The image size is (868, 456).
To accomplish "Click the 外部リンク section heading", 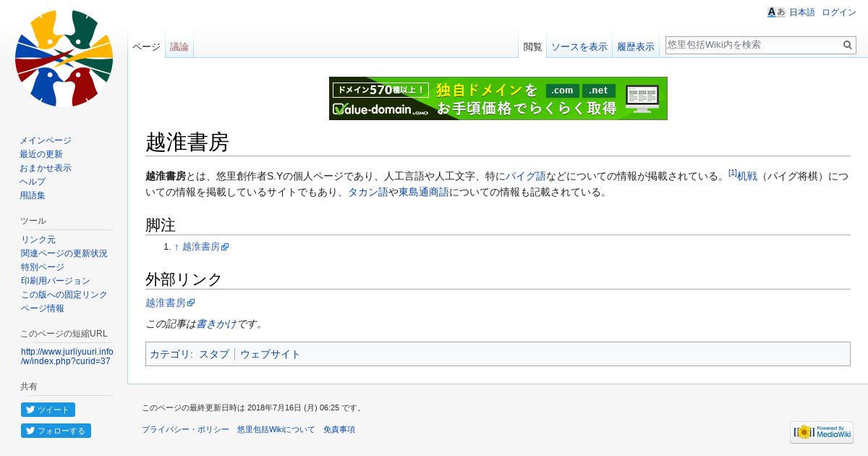I will coord(184,279).
